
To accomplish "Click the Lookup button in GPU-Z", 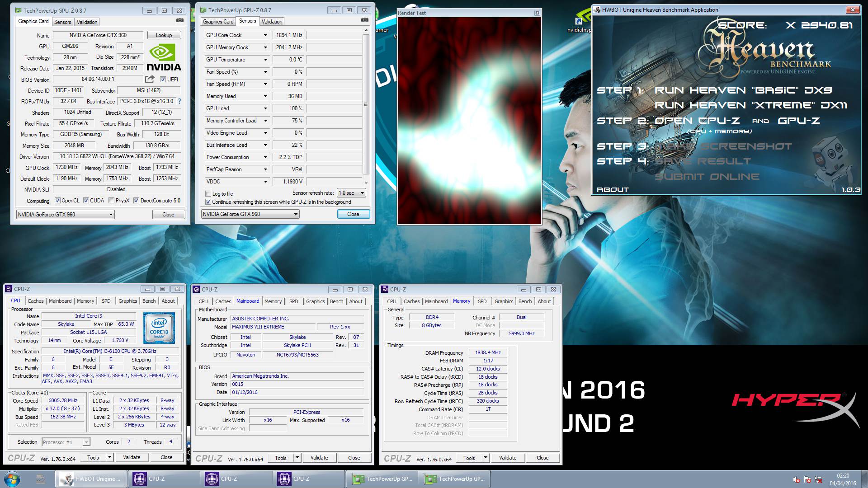I will 164,35.
